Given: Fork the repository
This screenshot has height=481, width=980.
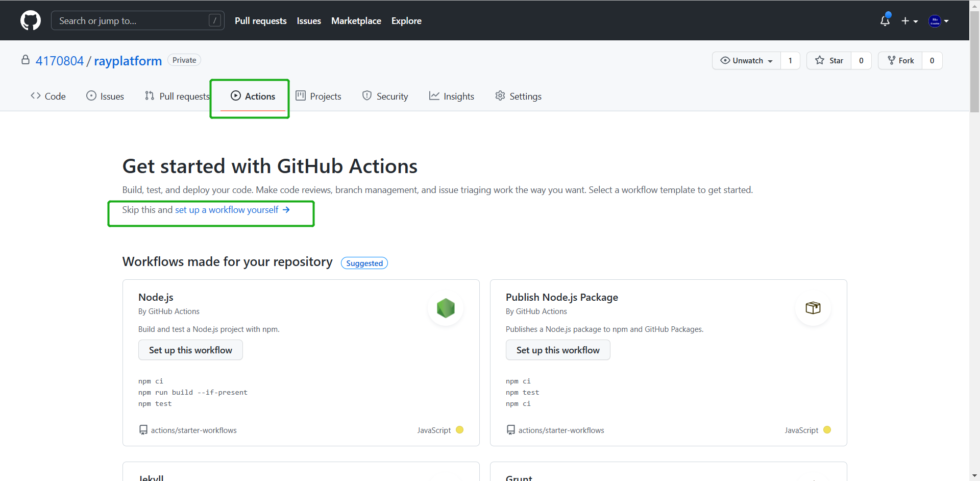Looking at the screenshot, I should click(900, 60).
